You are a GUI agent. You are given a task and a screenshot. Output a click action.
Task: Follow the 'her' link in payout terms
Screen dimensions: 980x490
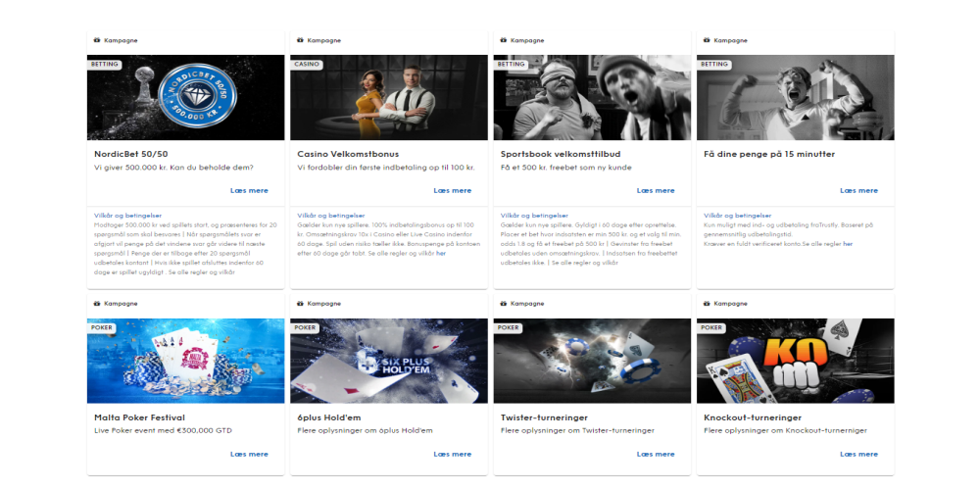pos(848,244)
